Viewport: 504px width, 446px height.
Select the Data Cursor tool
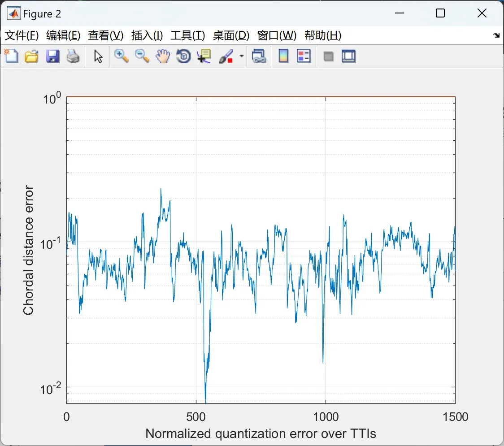point(204,56)
